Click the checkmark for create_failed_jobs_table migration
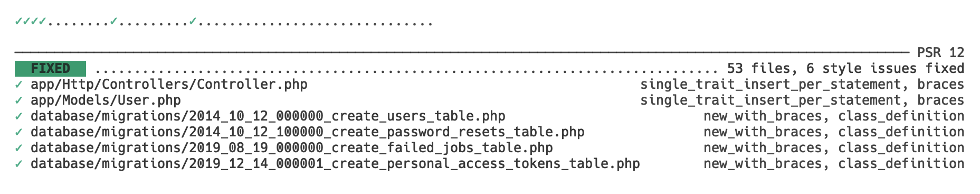The height and width of the screenshot is (194, 980). point(18,148)
